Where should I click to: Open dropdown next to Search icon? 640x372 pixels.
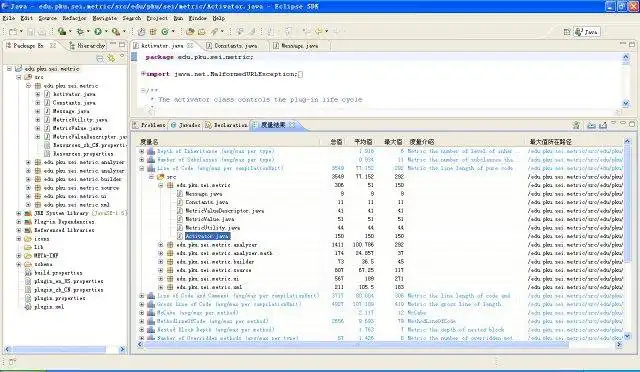[222, 31]
